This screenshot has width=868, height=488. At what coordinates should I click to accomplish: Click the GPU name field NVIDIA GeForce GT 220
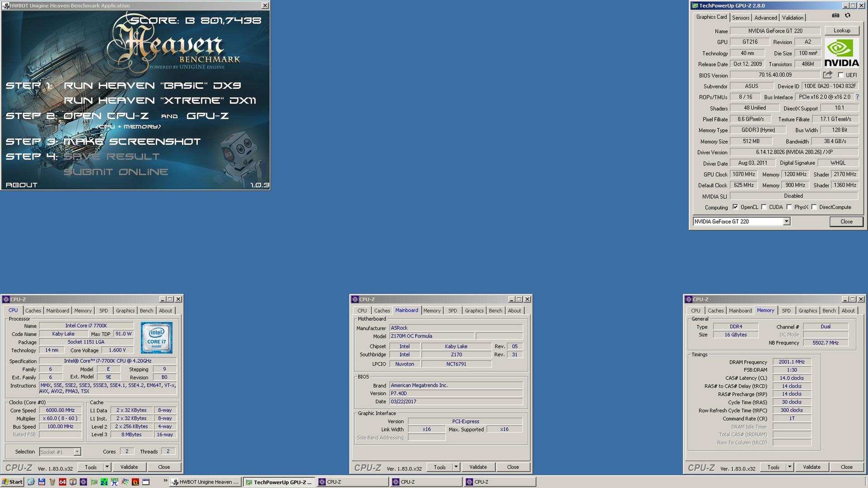click(775, 31)
